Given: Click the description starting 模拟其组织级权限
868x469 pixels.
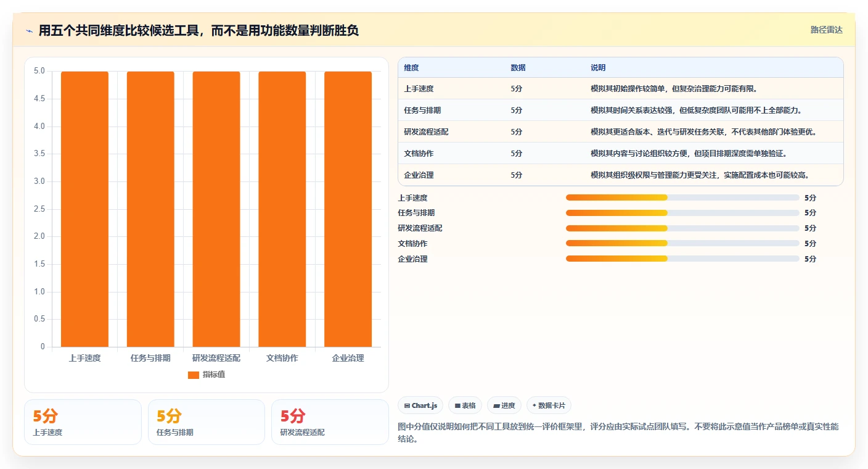Looking at the screenshot, I should click(700, 175).
